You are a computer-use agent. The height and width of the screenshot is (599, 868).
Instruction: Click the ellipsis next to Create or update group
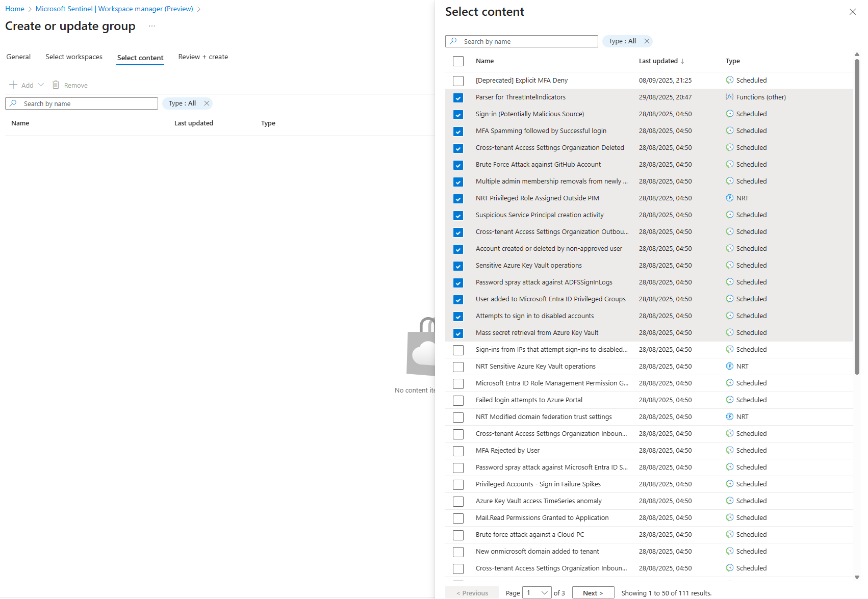pos(151,27)
